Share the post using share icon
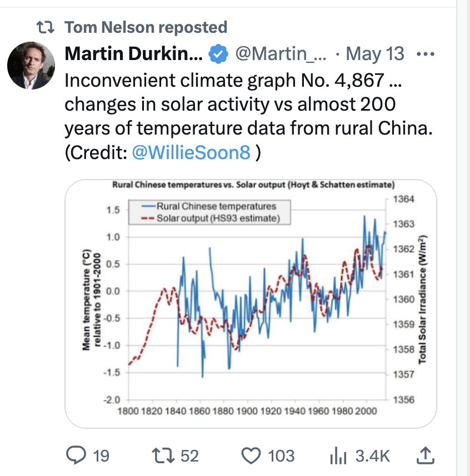This screenshot has width=470, height=476. point(426,455)
